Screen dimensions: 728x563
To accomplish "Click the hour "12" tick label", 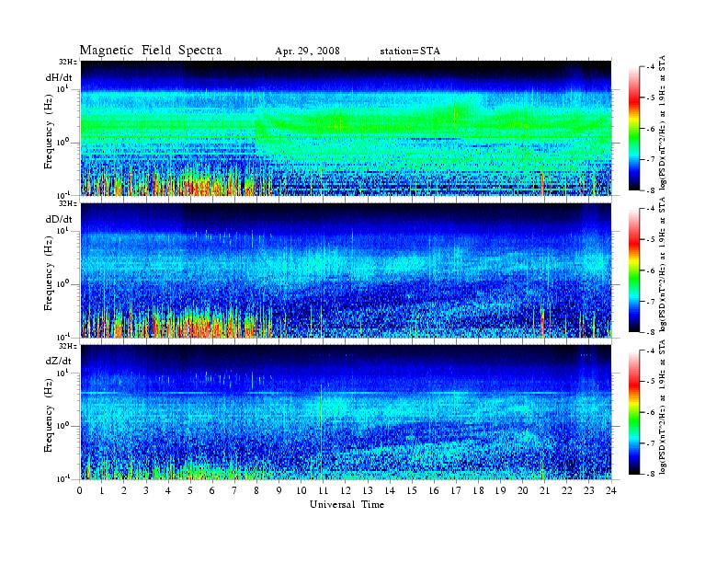I will pos(346,491).
